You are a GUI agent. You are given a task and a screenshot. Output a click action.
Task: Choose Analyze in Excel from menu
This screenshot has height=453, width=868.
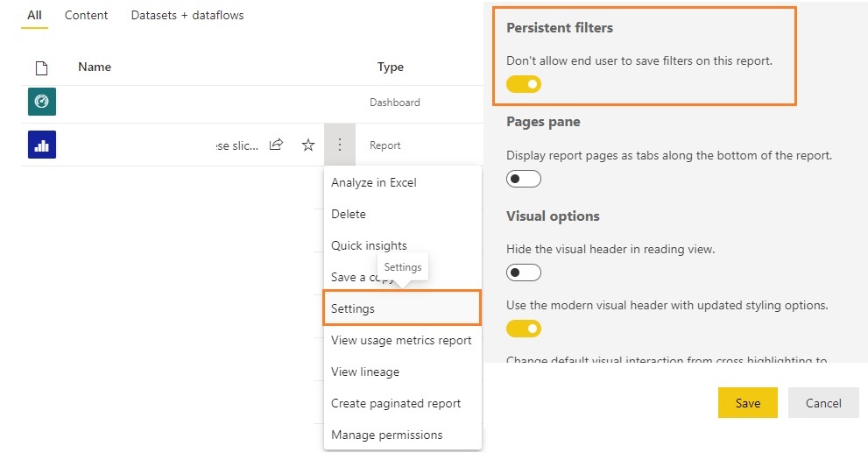tap(402, 183)
